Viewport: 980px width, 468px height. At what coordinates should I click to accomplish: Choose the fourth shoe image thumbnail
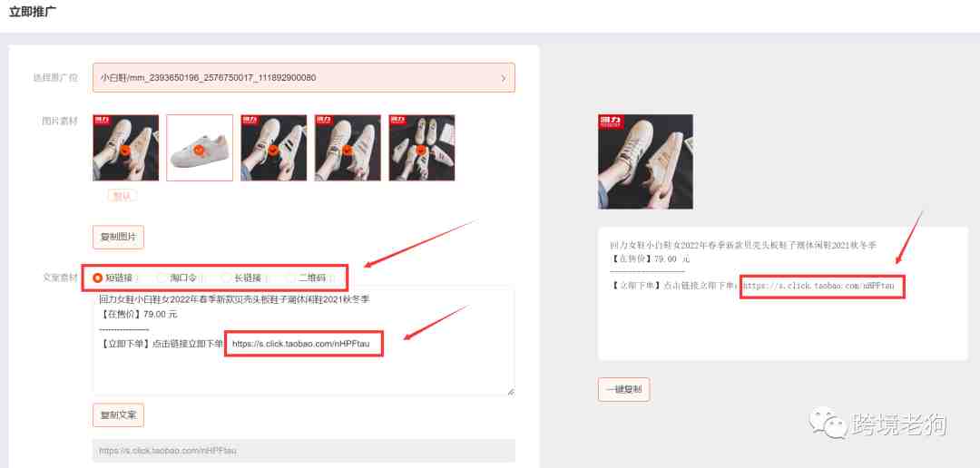[348, 148]
